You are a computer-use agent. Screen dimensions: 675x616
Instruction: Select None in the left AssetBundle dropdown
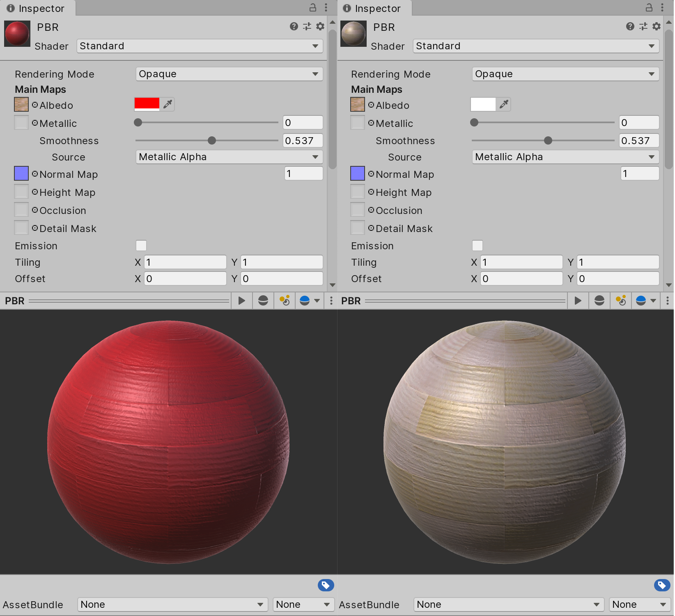coord(172,604)
